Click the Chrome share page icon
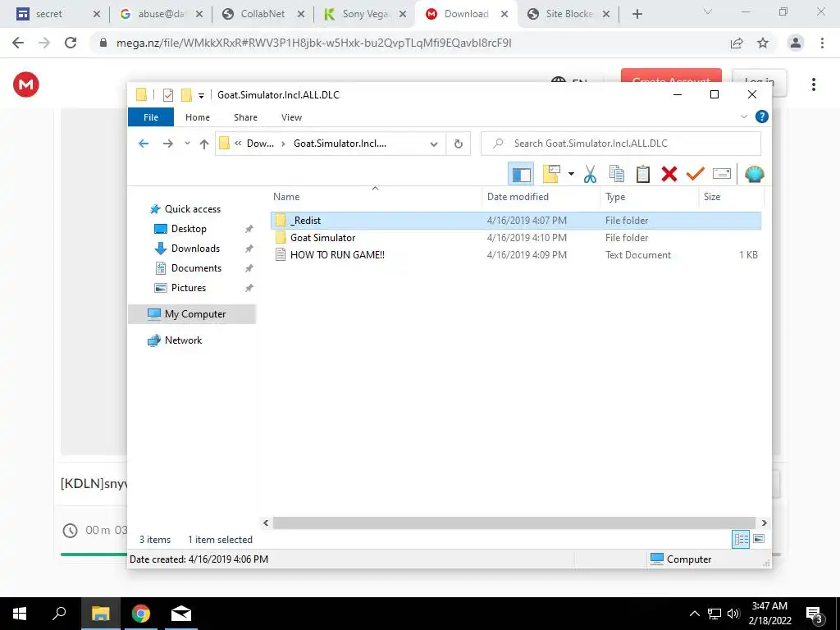The width and height of the screenshot is (840, 630). coord(737,43)
